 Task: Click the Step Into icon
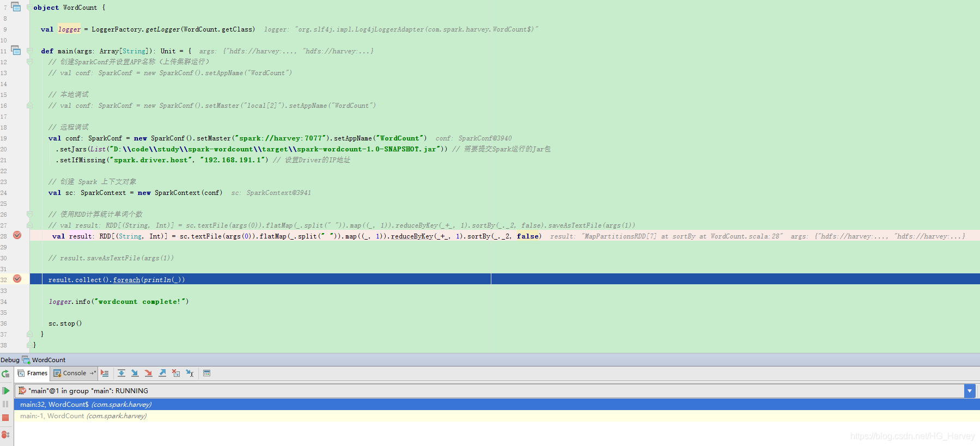[135, 373]
